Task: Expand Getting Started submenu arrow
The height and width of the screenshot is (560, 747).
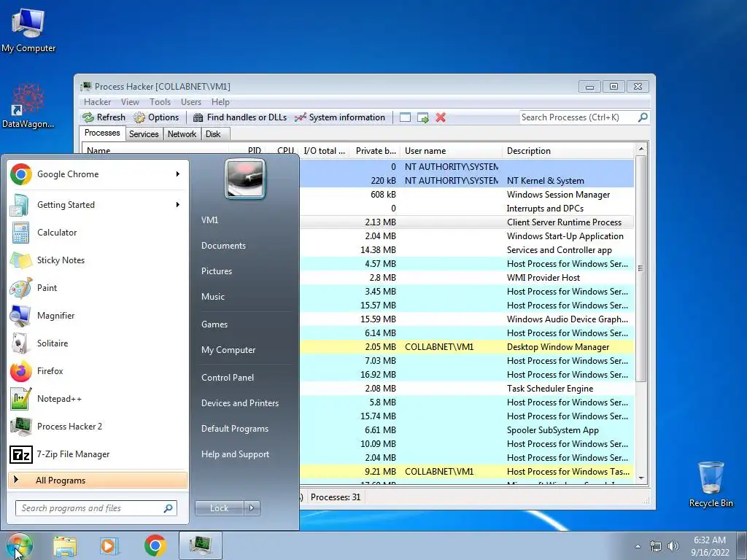Action: (x=178, y=205)
